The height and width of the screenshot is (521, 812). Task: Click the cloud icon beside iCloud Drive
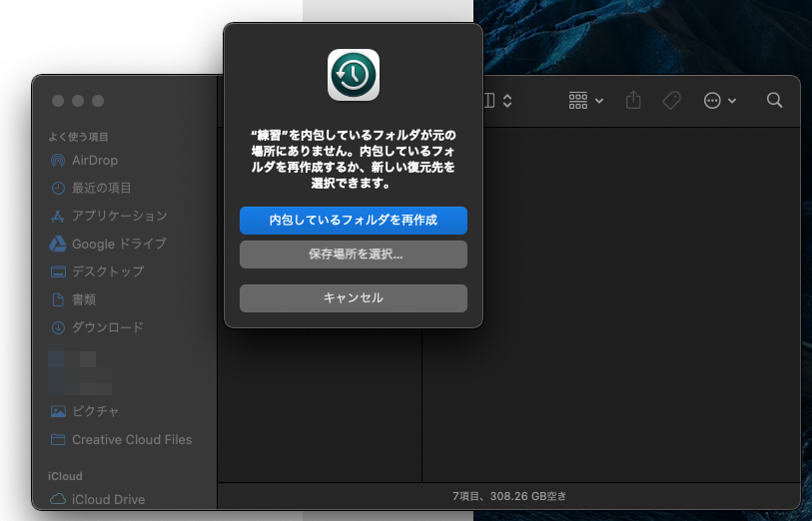(x=58, y=499)
